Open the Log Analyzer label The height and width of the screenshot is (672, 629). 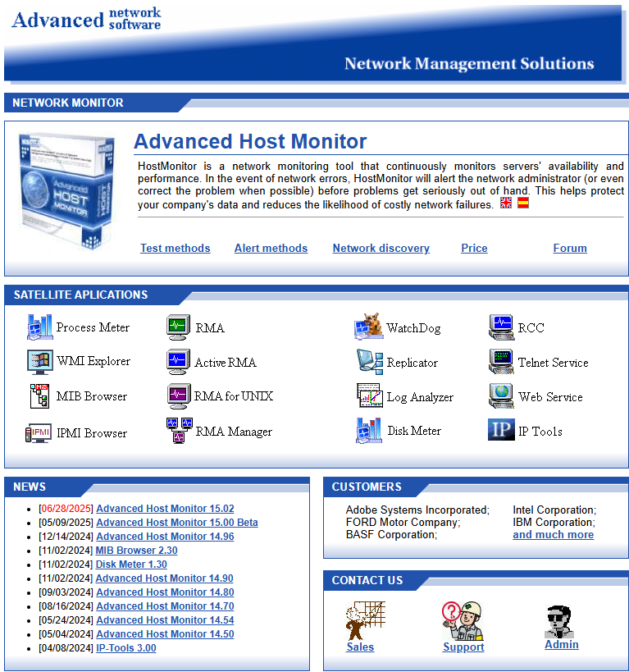click(x=420, y=397)
